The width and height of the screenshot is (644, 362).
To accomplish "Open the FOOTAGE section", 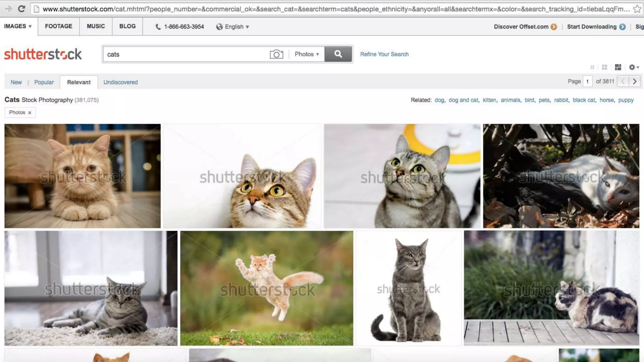I will point(58,26).
